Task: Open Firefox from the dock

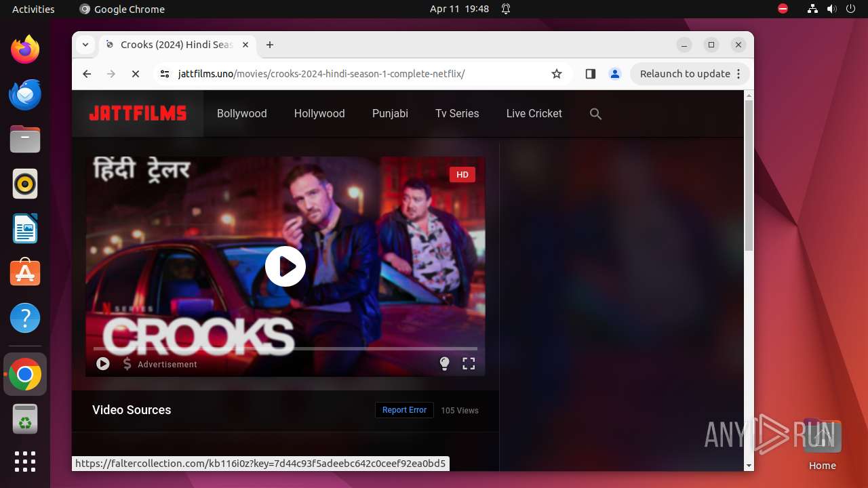Action: coord(25,49)
